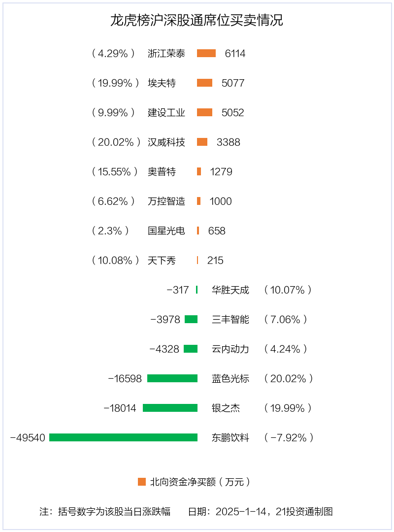Select the 埃夫特 orange bar

point(205,83)
